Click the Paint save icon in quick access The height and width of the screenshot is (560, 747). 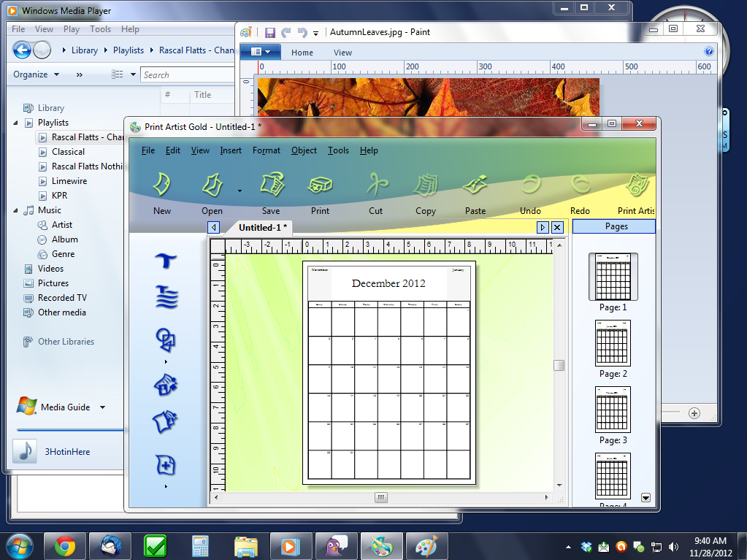270,32
